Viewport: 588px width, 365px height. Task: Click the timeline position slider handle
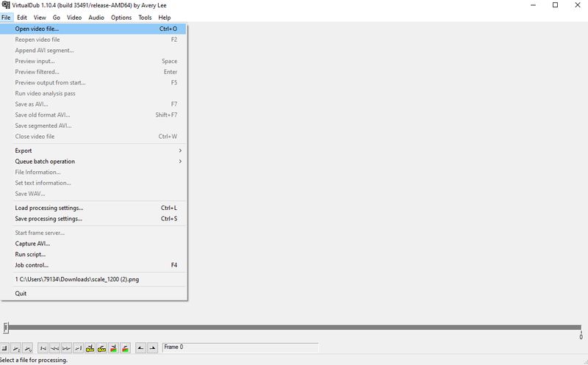(x=6, y=328)
